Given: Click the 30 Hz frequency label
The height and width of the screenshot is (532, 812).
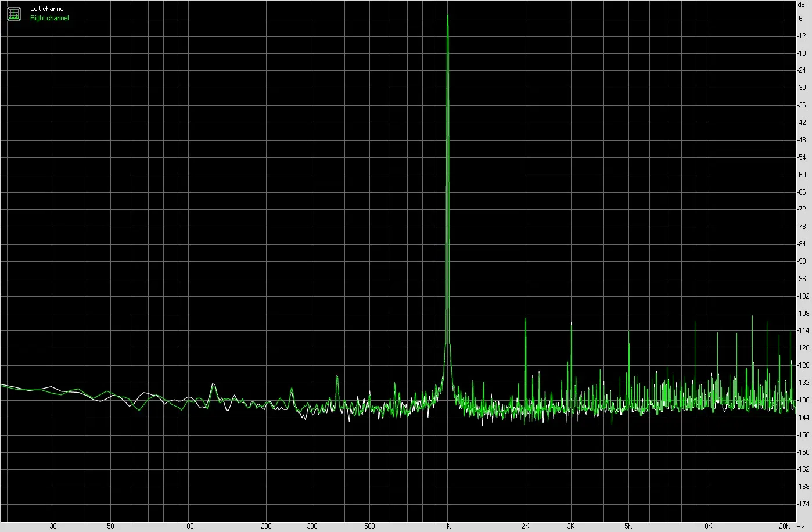Looking at the screenshot, I should coord(53,526).
